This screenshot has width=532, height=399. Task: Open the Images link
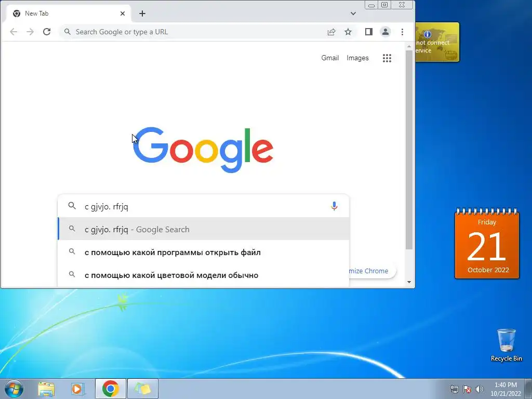pyautogui.click(x=357, y=58)
